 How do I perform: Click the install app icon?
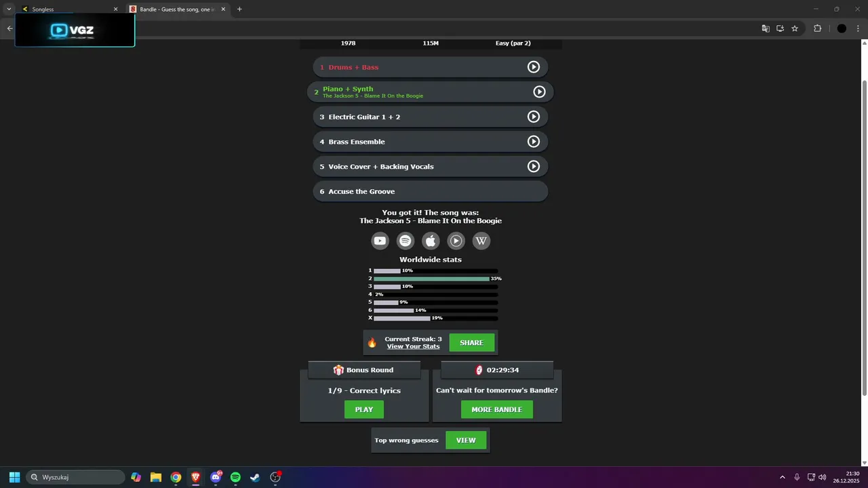[x=781, y=28]
